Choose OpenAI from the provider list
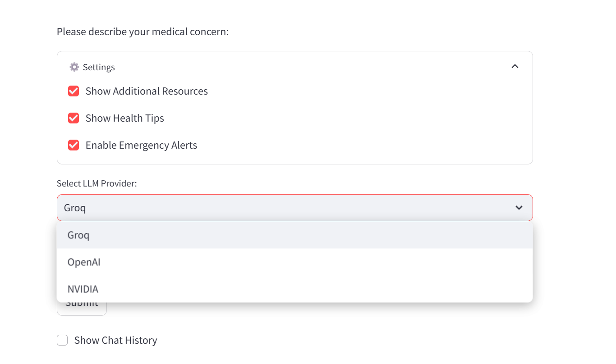 [x=84, y=262]
